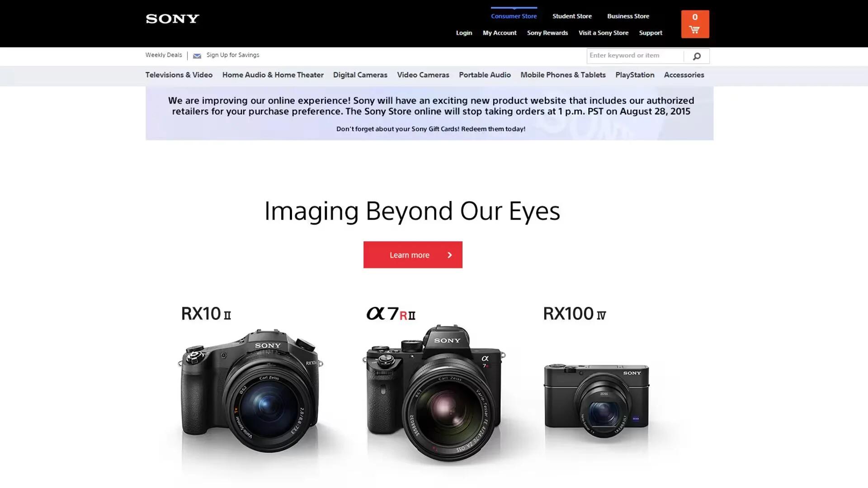Open the shopping cart icon
This screenshot has height=488, width=868.
694,30
